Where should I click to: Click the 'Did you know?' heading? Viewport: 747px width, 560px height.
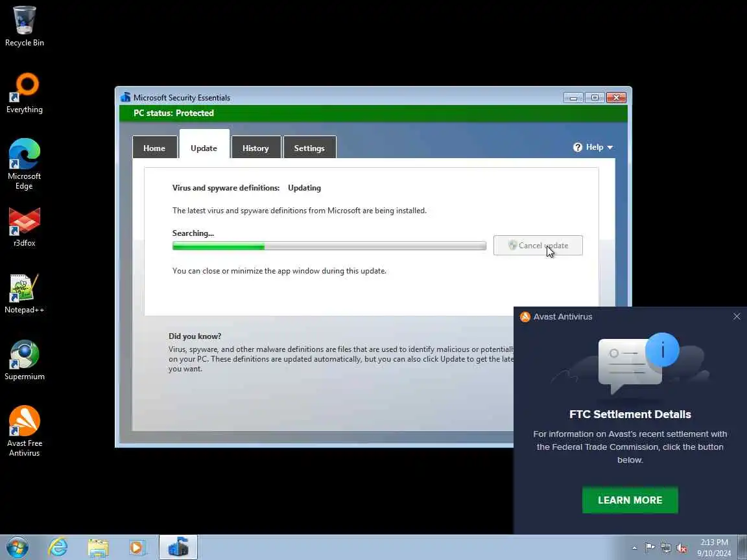point(195,336)
